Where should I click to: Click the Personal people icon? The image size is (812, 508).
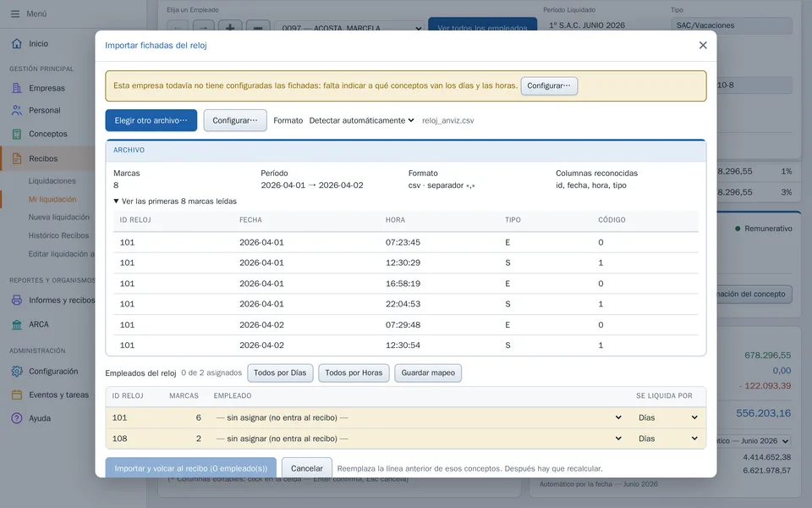point(17,110)
